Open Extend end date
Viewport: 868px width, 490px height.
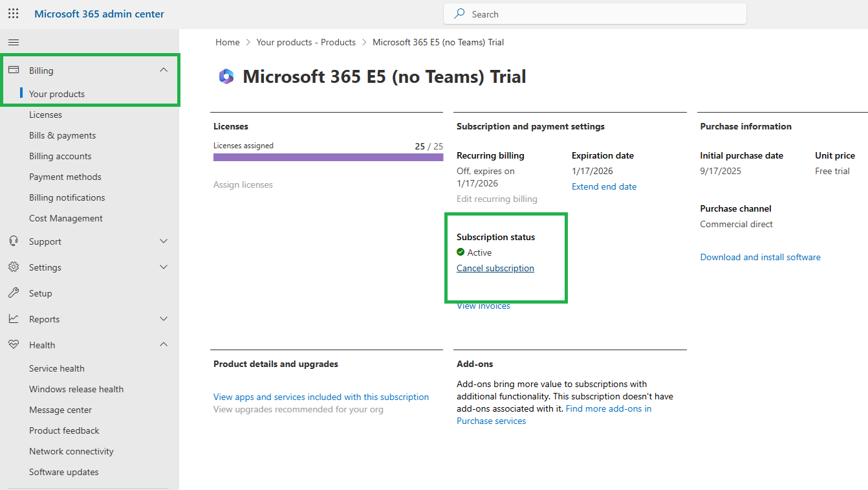tap(603, 186)
